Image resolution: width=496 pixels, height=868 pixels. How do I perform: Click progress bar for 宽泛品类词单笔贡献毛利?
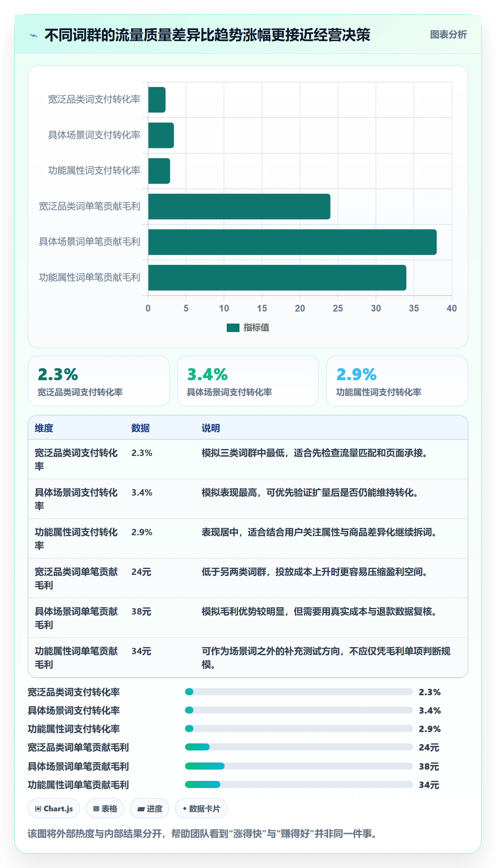tap(299, 747)
